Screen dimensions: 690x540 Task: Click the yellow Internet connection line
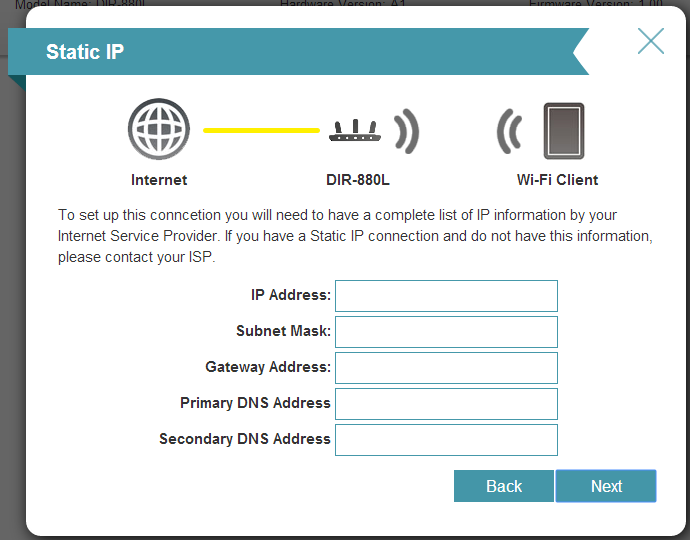(261, 130)
